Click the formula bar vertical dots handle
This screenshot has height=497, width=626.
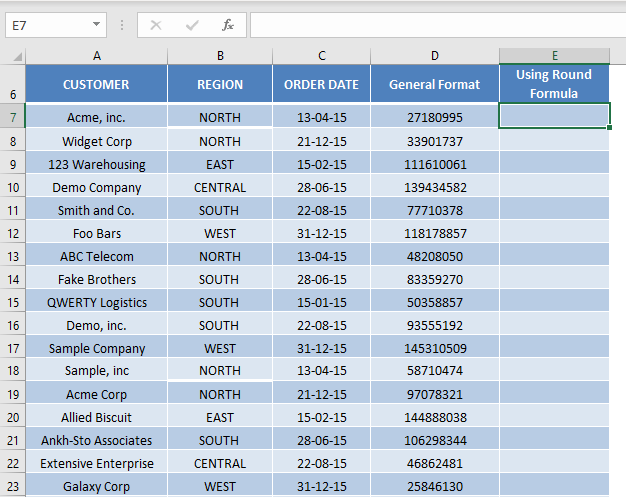point(122,25)
